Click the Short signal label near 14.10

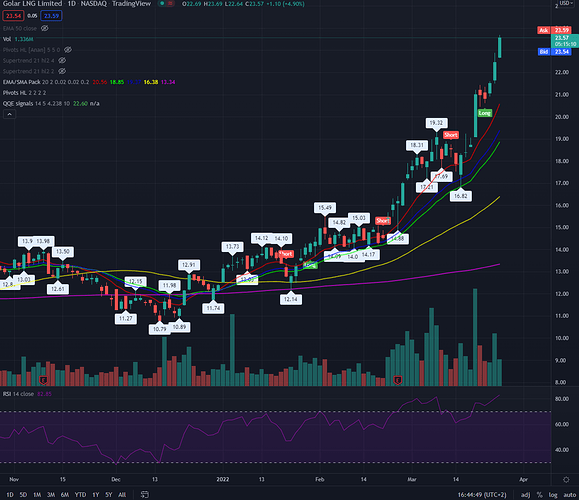click(x=286, y=254)
